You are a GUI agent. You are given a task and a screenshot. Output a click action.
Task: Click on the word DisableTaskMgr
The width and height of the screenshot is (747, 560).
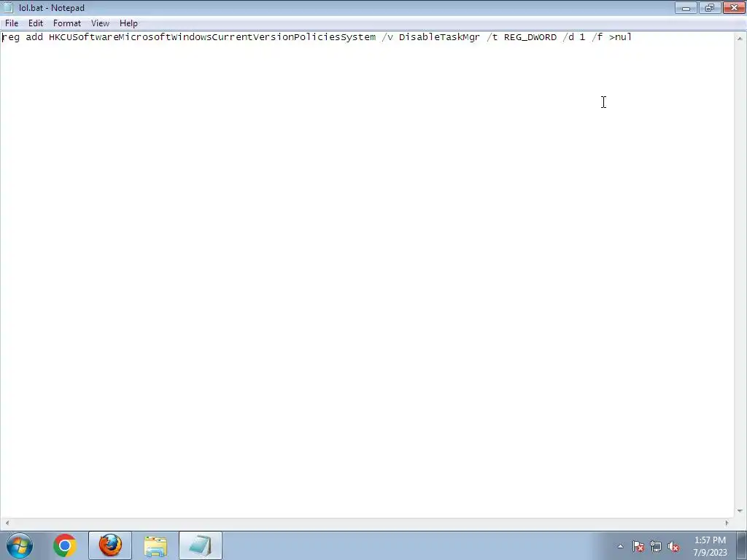(439, 37)
